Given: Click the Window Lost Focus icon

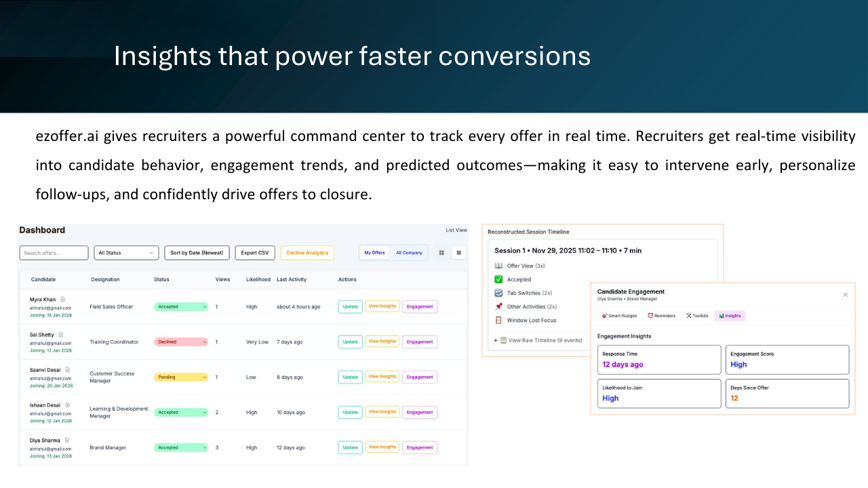Looking at the screenshot, I should [x=498, y=321].
